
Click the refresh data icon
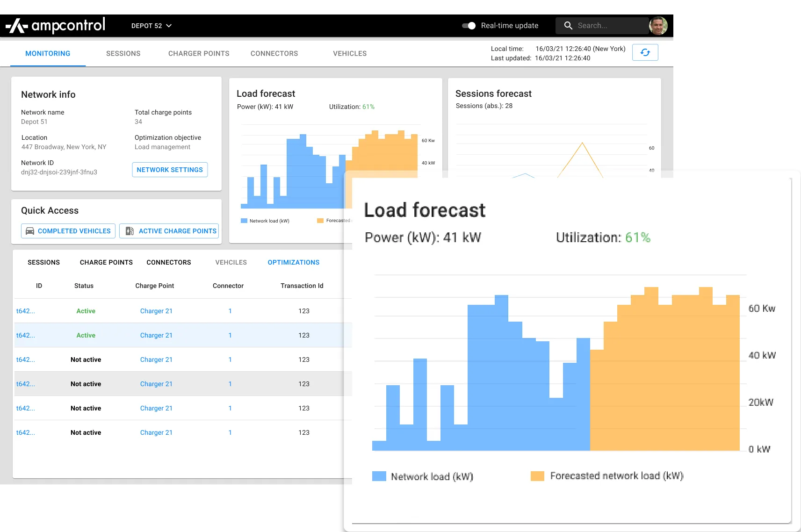tap(645, 52)
